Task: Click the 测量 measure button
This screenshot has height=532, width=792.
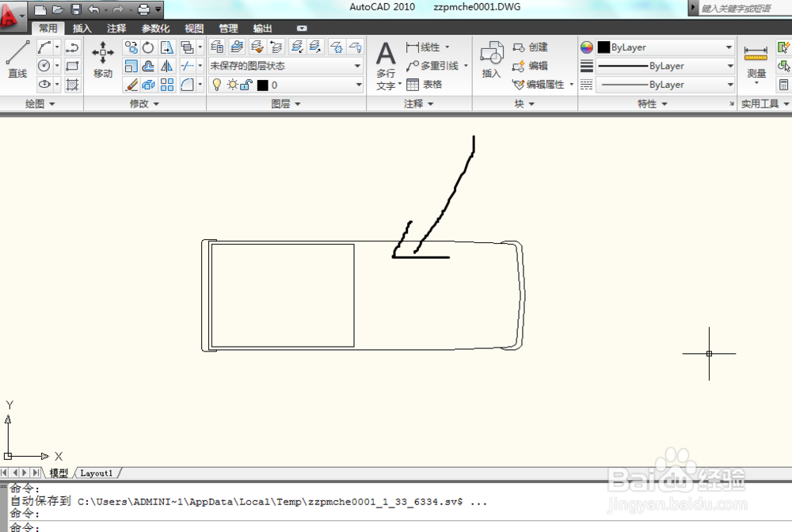Action: [756, 62]
